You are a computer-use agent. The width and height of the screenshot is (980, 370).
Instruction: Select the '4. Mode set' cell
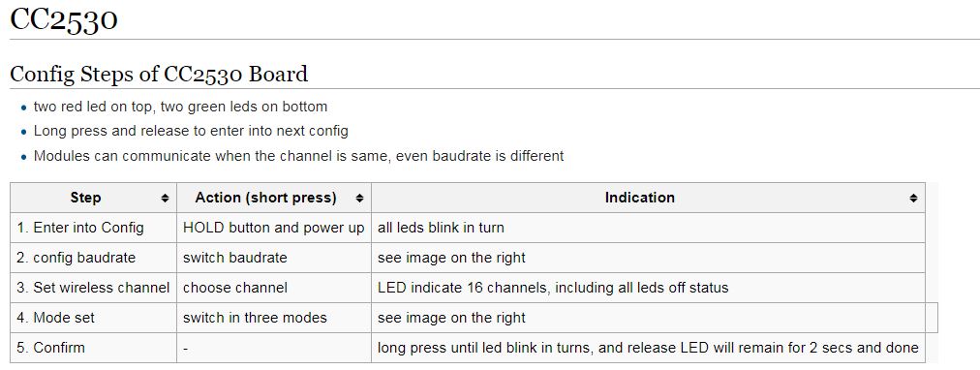[94, 318]
